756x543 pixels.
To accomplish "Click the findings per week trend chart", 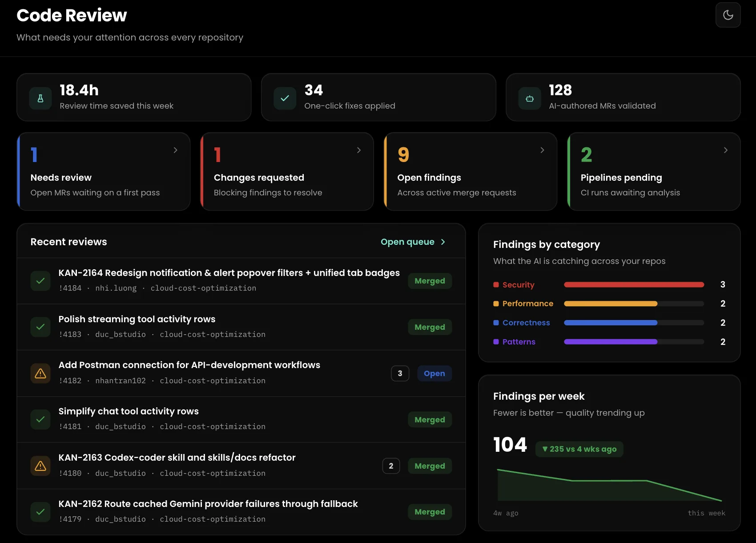I will (609, 485).
